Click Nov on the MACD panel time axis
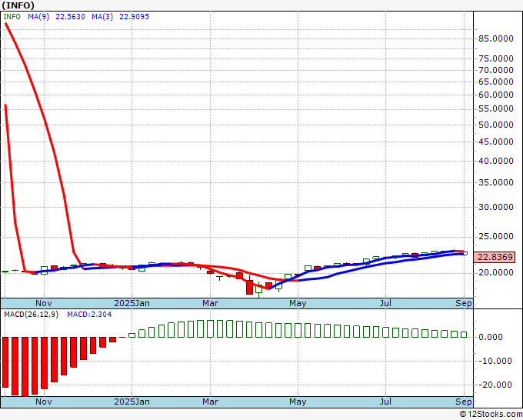The width and height of the screenshot is (523, 420). click(x=43, y=402)
